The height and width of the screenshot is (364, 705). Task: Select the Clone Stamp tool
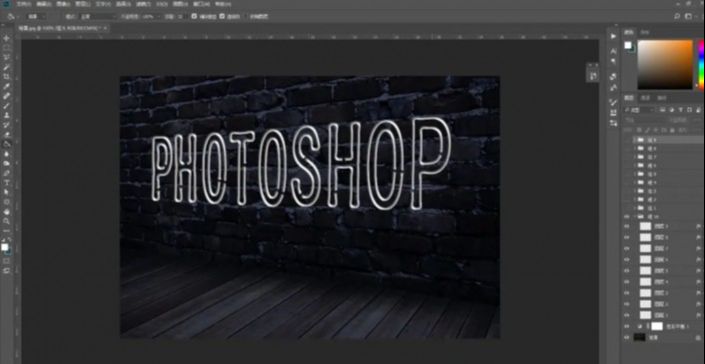(x=6, y=115)
